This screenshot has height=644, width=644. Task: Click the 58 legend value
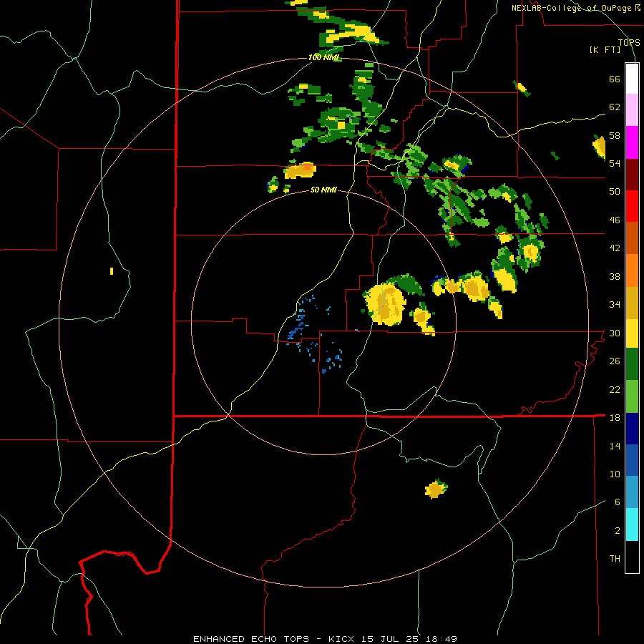pos(615,135)
